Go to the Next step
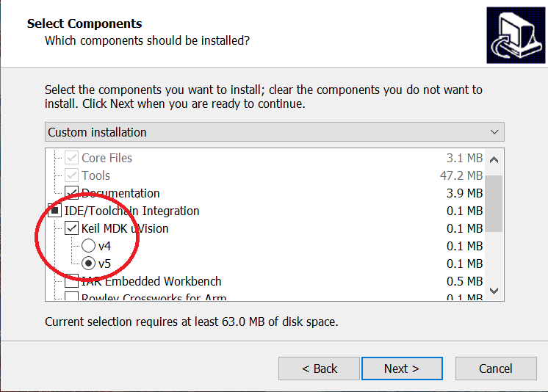This screenshot has width=548, height=392. [x=402, y=369]
